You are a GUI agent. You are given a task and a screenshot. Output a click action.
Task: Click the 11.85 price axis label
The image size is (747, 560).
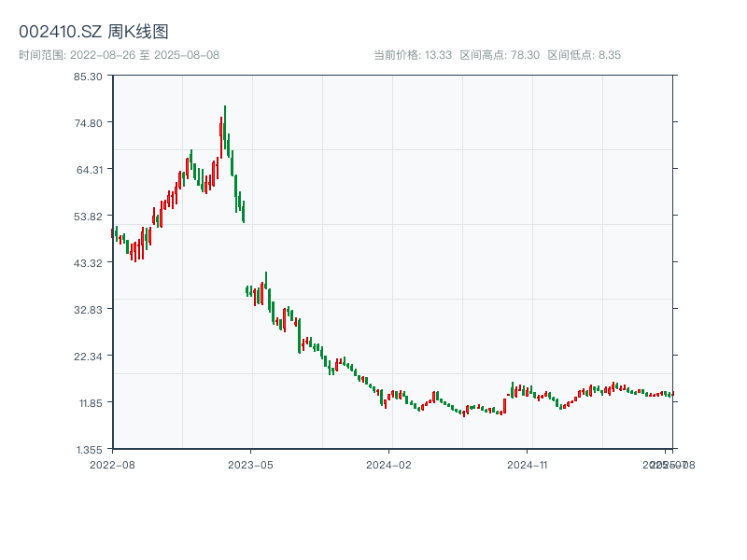[88, 402]
